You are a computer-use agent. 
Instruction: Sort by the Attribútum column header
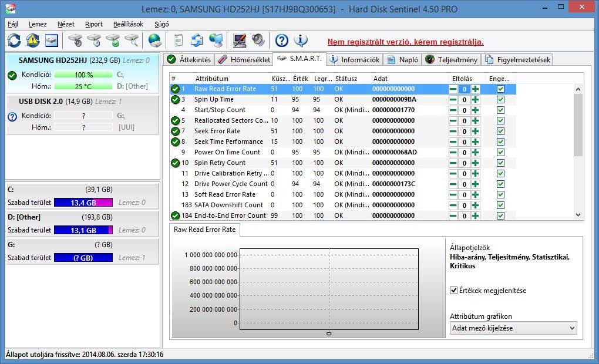pyautogui.click(x=232, y=79)
